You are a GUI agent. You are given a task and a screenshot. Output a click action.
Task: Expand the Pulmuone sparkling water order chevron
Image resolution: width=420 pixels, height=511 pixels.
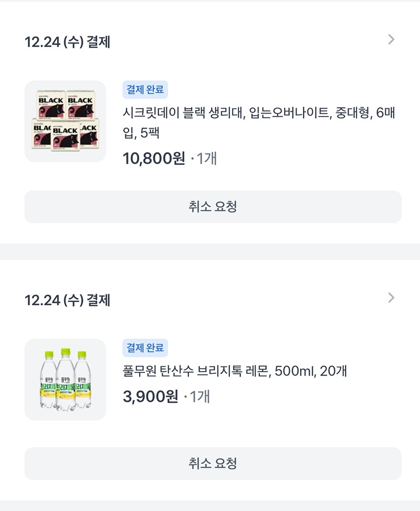(x=391, y=298)
